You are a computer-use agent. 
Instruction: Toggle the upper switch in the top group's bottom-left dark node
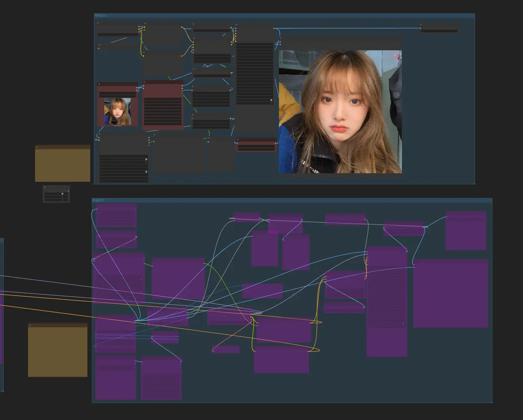tap(146, 159)
